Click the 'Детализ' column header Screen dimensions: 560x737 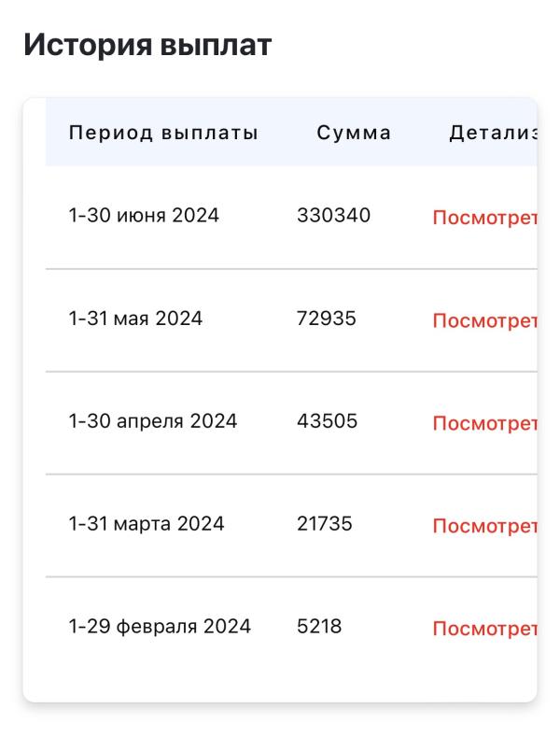tap(493, 133)
